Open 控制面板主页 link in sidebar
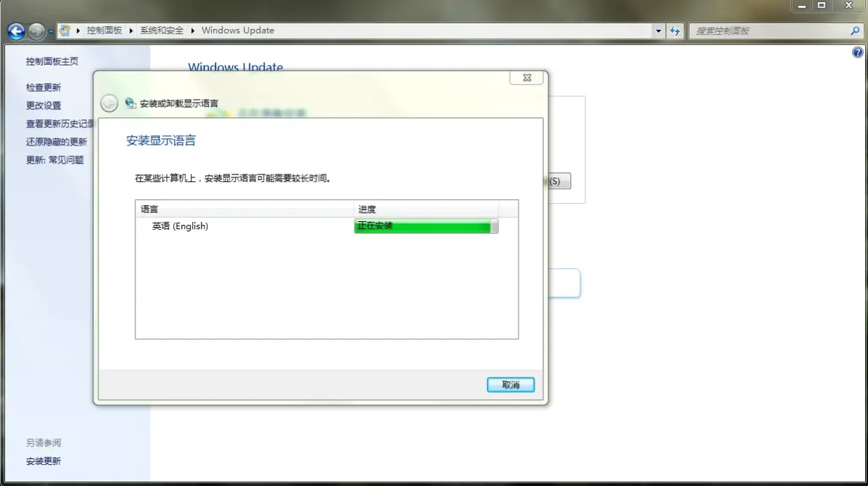 tap(52, 61)
